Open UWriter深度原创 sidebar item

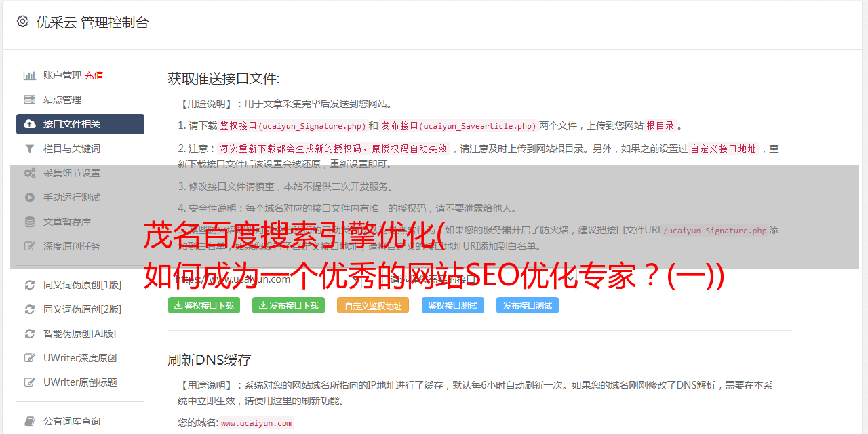pos(80,358)
